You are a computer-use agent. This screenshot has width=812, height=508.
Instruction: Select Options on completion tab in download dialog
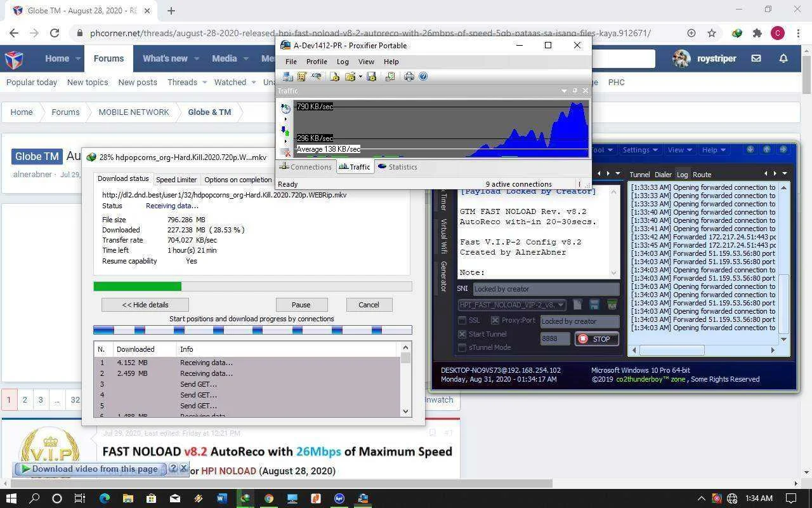click(238, 180)
